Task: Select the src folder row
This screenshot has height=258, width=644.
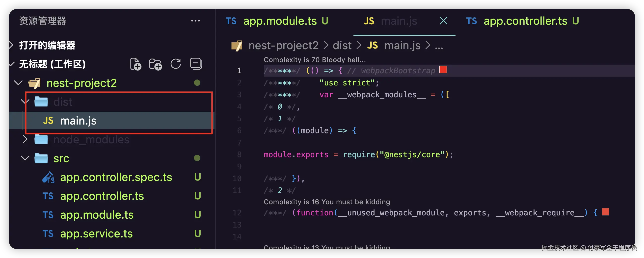Action: tap(112, 158)
